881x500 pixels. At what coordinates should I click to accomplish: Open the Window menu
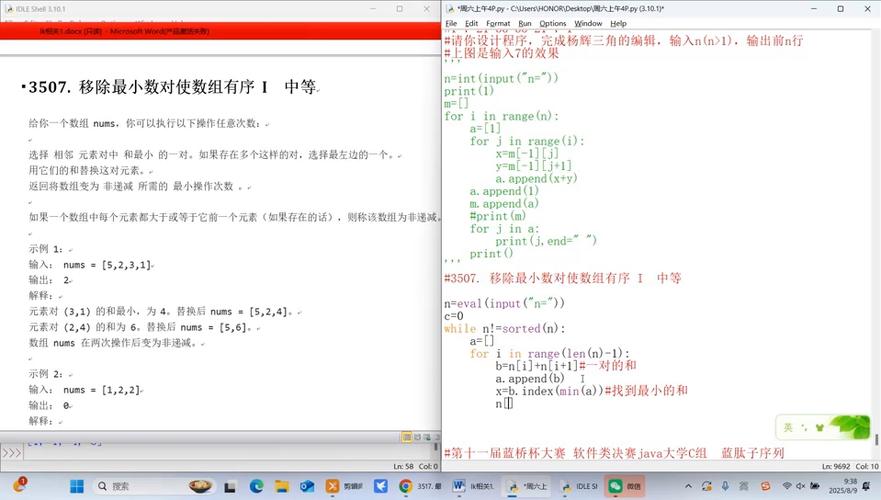(x=588, y=23)
